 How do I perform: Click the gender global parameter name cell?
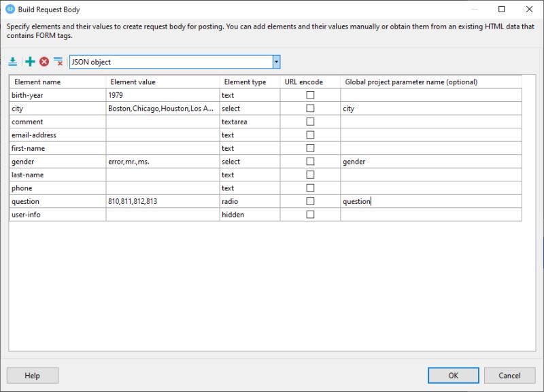(x=431, y=162)
